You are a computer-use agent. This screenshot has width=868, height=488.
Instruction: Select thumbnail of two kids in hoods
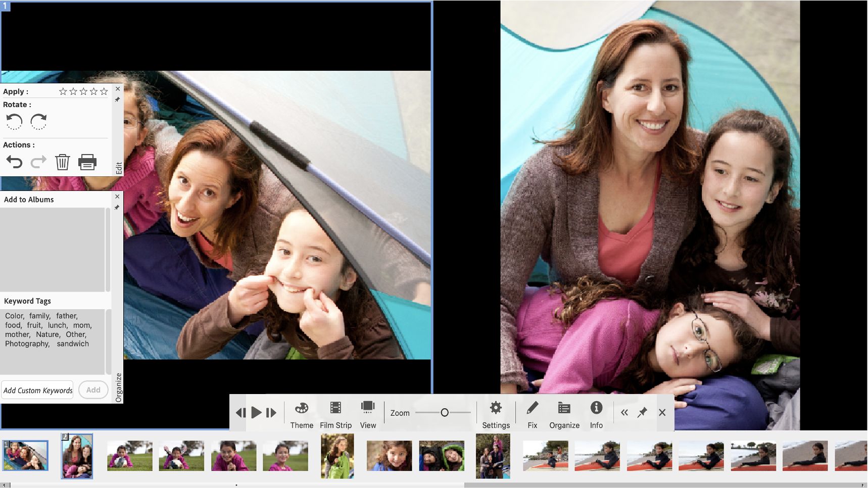442,456
